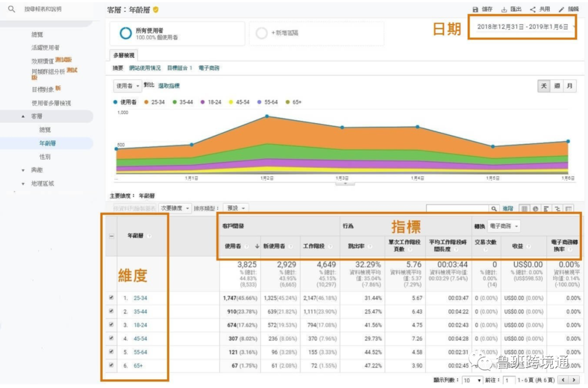Toggle the 55-64 row checkbox
The image size is (588, 388).
pyautogui.click(x=112, y=351)
